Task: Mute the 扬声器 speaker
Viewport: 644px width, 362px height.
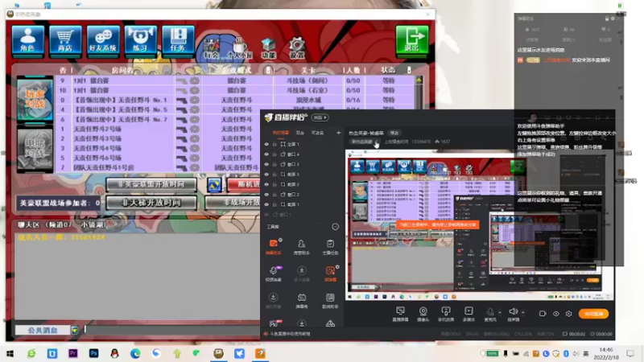Action: pos(513,314)
